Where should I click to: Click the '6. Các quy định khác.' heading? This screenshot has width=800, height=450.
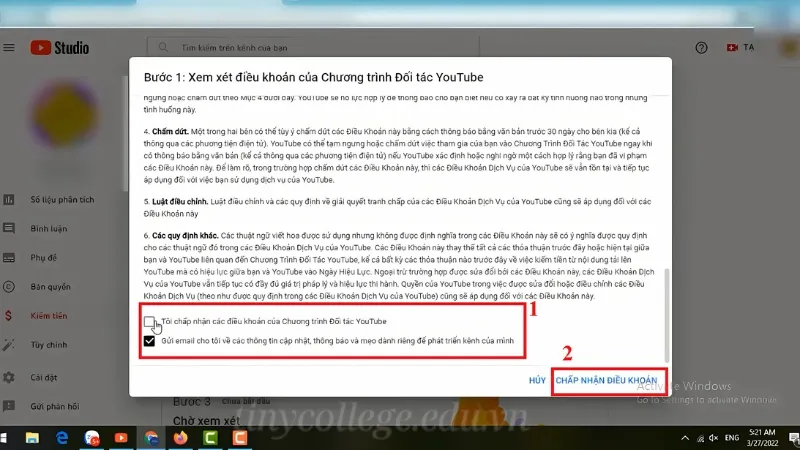pyautogui.click(x=181, y=236)
